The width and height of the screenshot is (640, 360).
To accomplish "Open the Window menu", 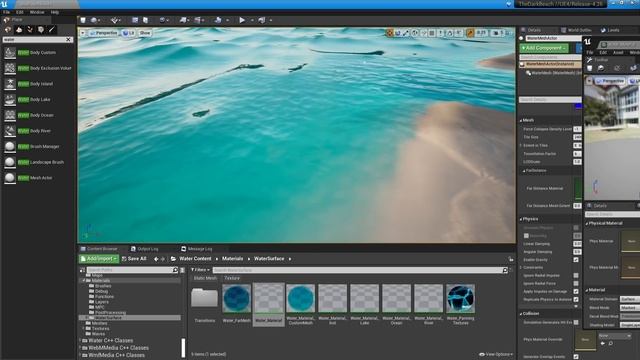I will pyautogui.click(x=37, y=12).
